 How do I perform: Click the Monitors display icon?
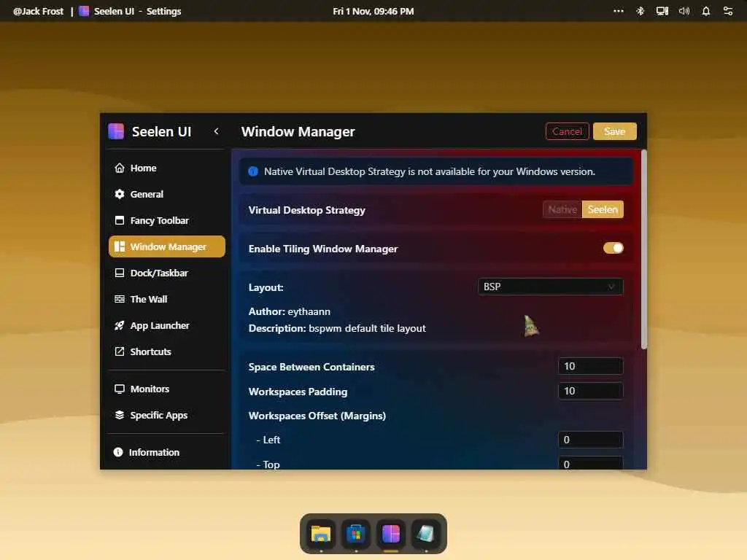click(120, 389)
